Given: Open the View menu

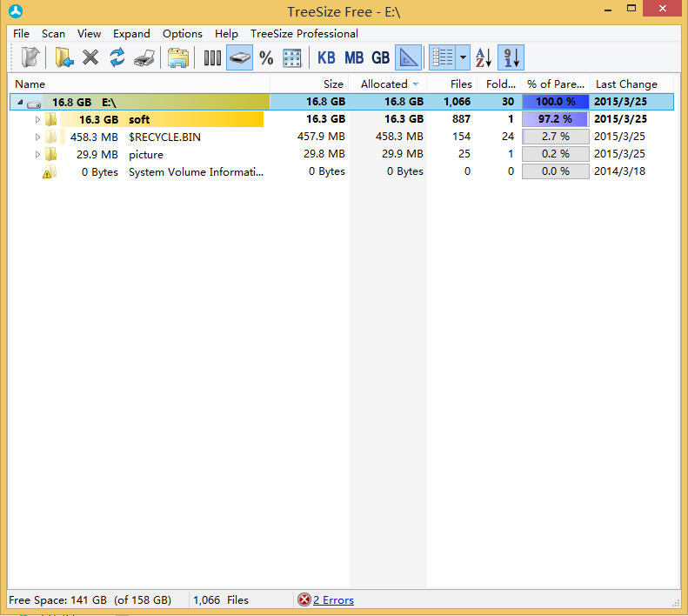Looking at the screenshot, I should point(89,34).
